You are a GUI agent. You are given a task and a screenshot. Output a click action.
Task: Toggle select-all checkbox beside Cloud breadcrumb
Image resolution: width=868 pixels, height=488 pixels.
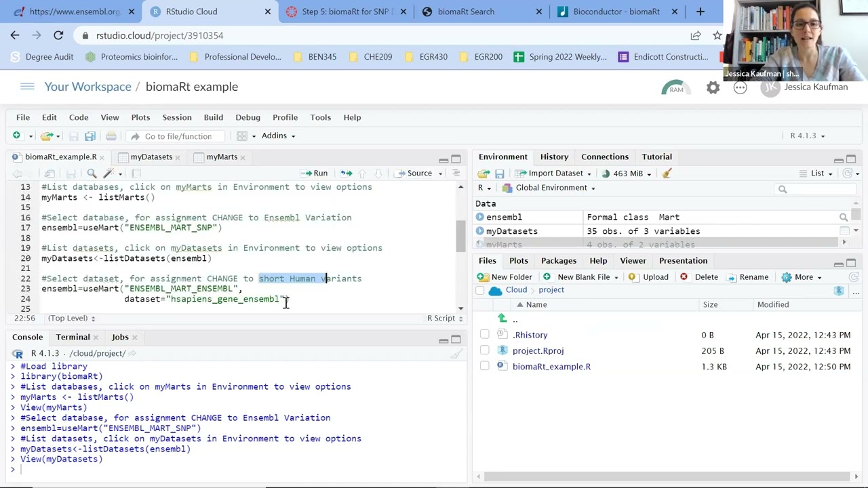pos(479,290)
